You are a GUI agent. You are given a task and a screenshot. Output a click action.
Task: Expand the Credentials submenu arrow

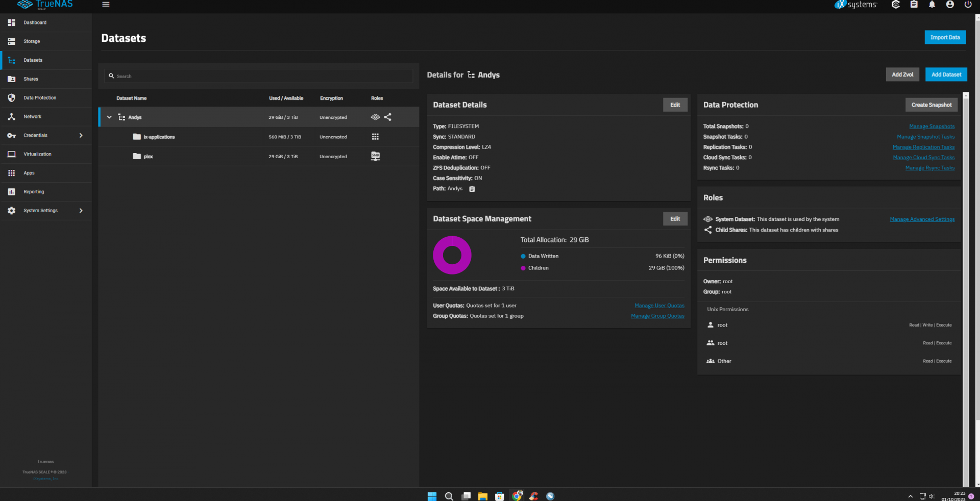81,135
